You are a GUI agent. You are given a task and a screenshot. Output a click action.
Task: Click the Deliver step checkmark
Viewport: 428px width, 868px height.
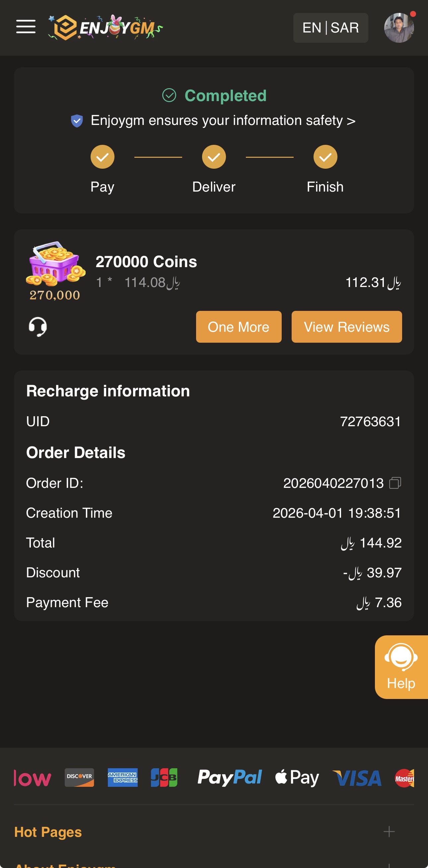click(214, 157)
